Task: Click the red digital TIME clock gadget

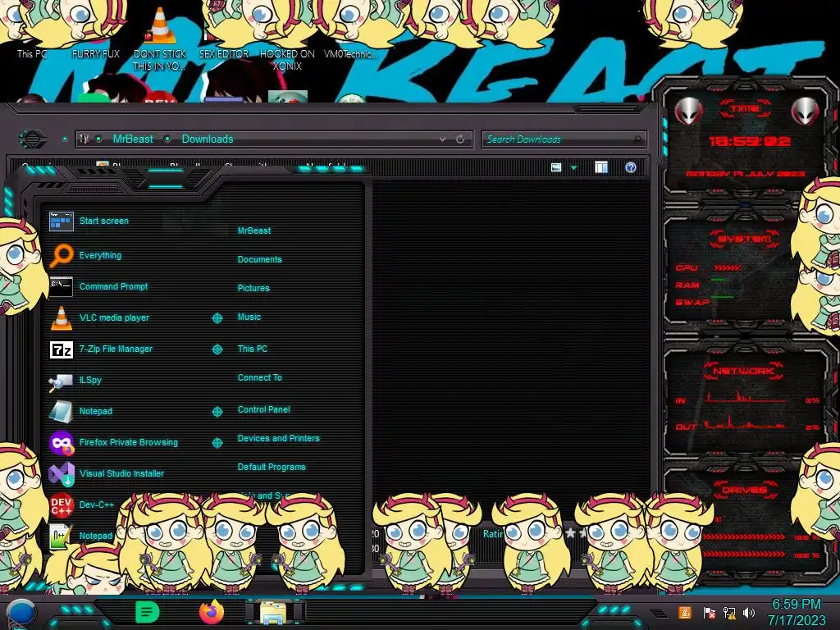Action: (x=748, y=141)
